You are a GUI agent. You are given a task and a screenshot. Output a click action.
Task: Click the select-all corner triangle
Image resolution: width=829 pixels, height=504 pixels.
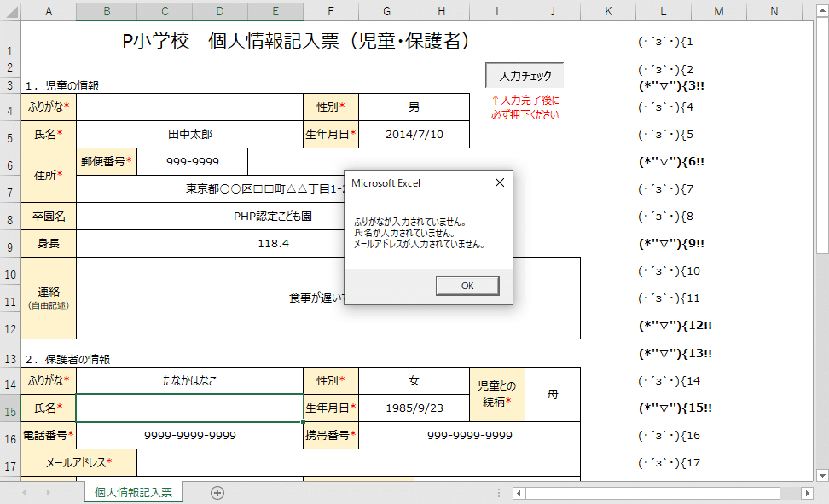coord(12,12)
